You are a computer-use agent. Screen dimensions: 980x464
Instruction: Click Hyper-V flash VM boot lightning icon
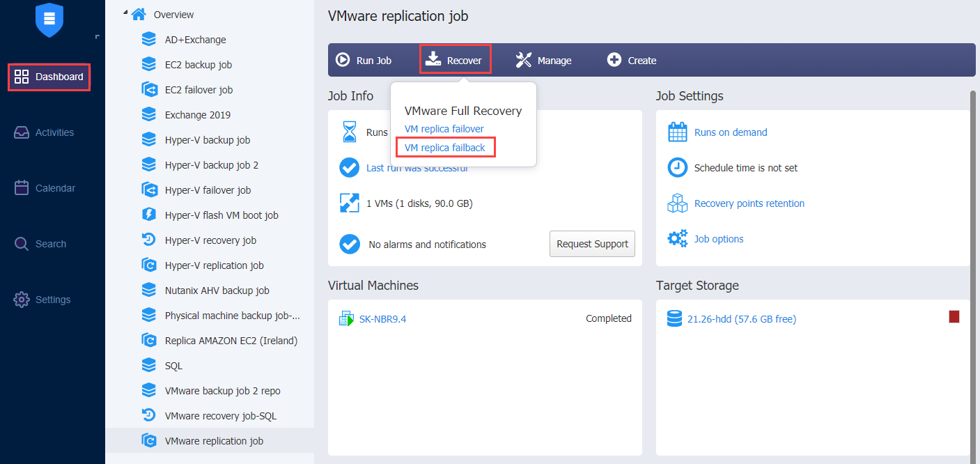point(148,215)
